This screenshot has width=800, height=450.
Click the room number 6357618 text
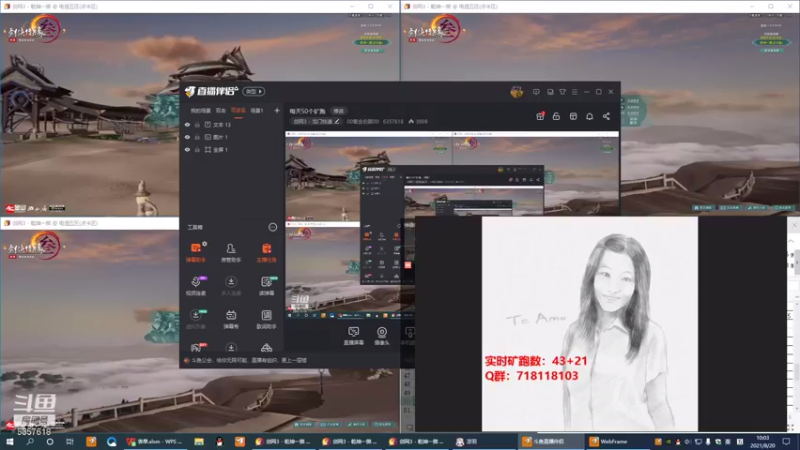(393, 121)
